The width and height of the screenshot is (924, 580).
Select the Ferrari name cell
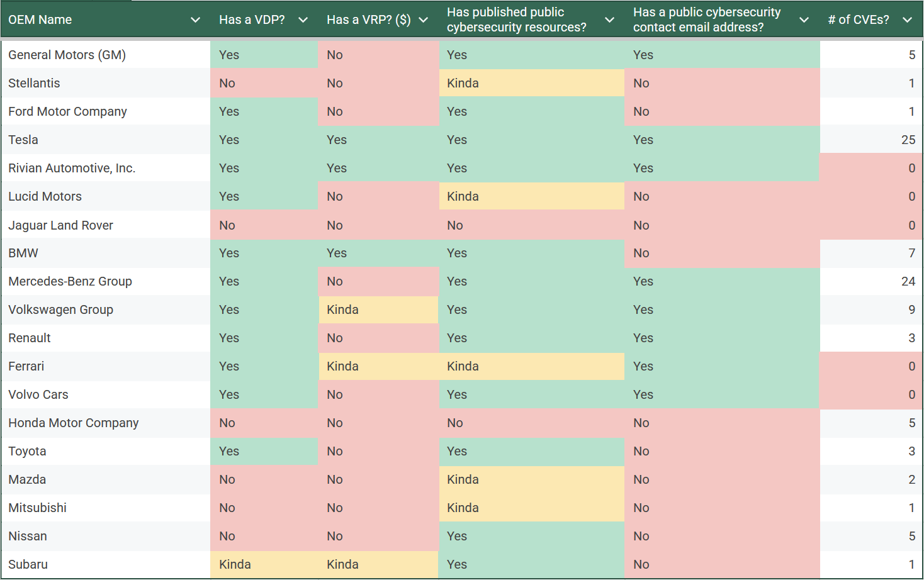[x=106, y=366]
